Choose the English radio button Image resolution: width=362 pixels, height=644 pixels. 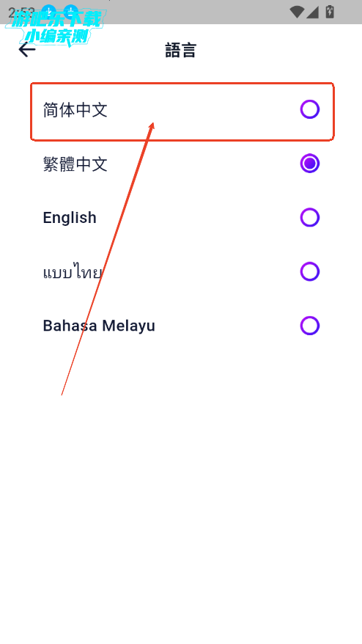pos(309,217)
